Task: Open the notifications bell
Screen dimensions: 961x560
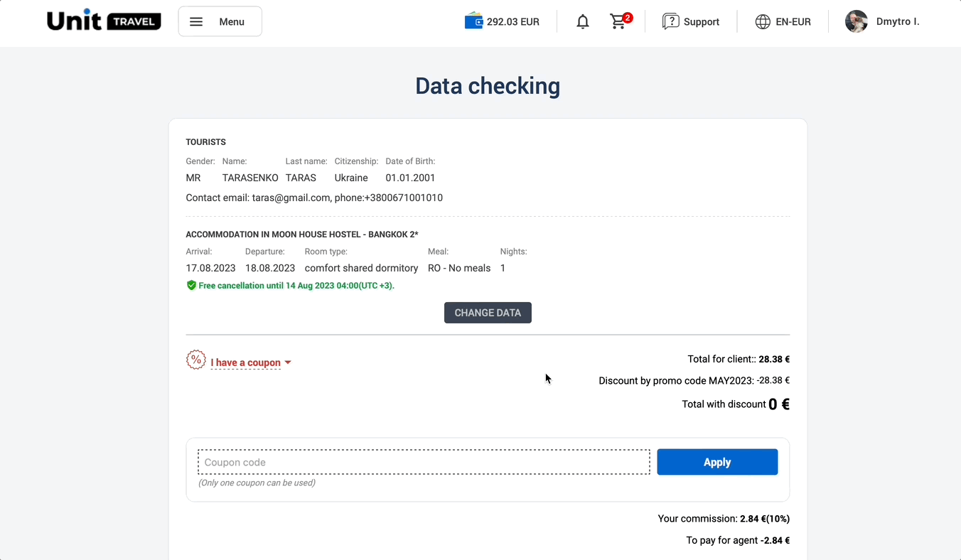Action: point(583,22)
